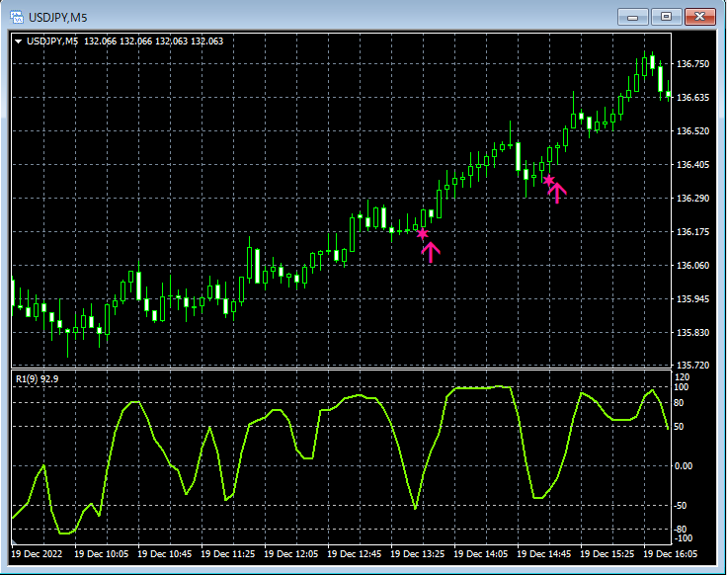This screenshot has height=575, width=728.
Task: Click the 135.720 price axis label
Action: (x=693, y=366)
